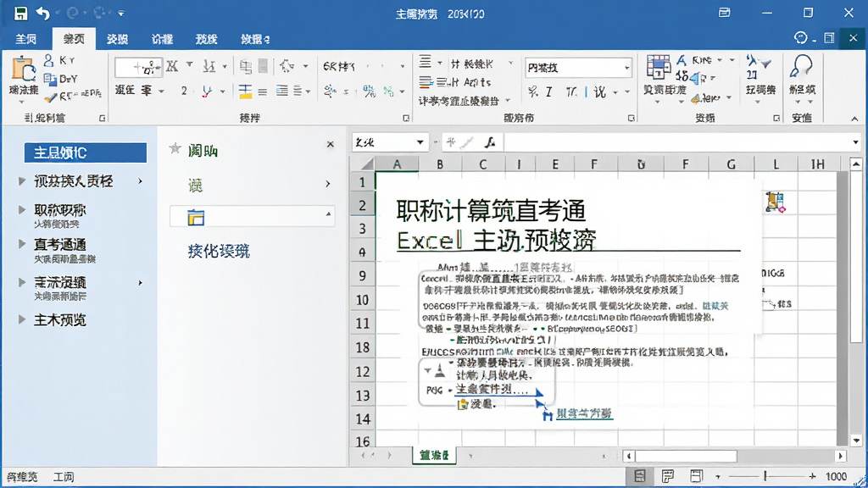Switch to Page Layout view in the status bar
Image resolution: width=868 pixels, height=488 pixels.
coord(668,476)
